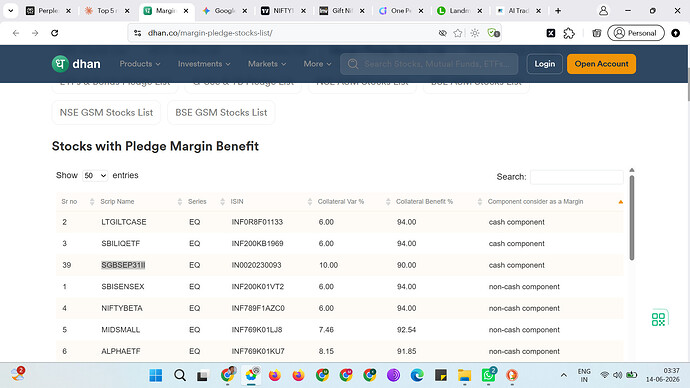Click ISIN IN0020230093 cell
Screen dimensions: 690x388
click(256, 265)
